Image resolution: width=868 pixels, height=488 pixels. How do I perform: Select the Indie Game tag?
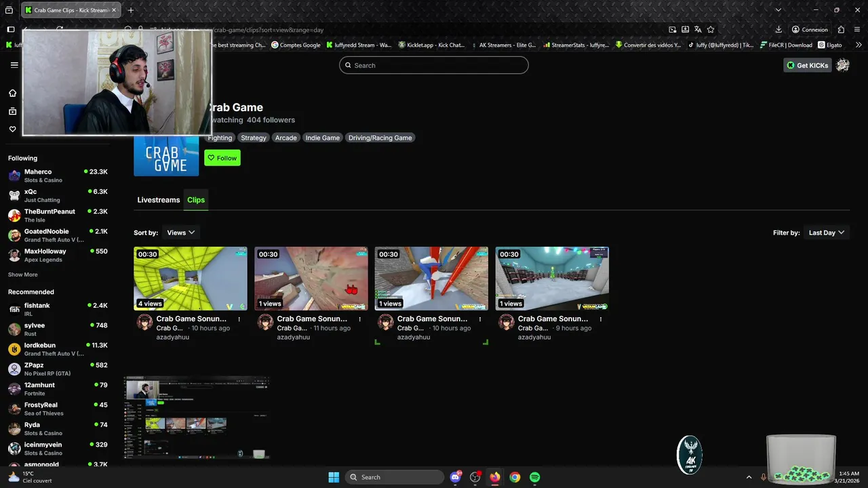pos(323,138)
